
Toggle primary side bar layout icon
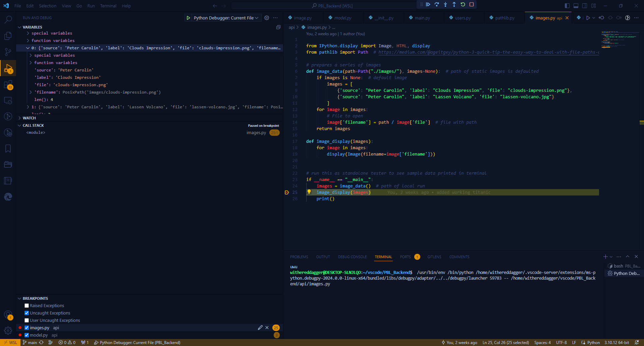click(567, 6)
